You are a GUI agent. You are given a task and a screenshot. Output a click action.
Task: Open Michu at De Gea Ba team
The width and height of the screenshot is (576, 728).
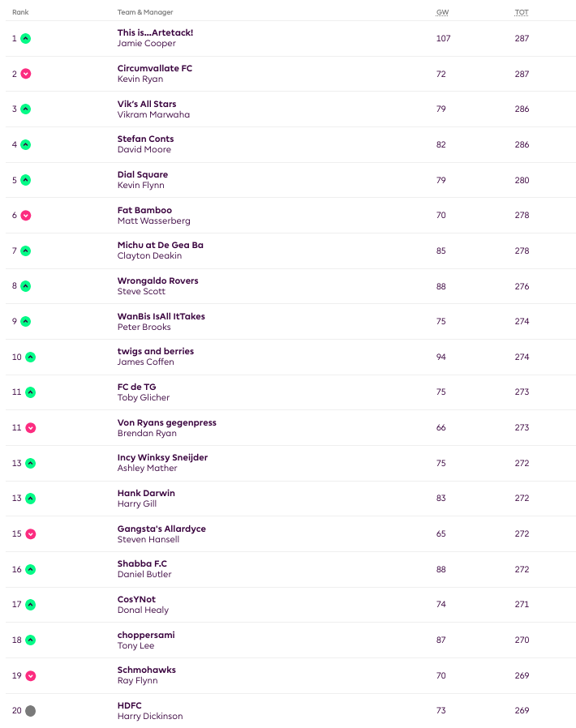(x=160, y=245)
